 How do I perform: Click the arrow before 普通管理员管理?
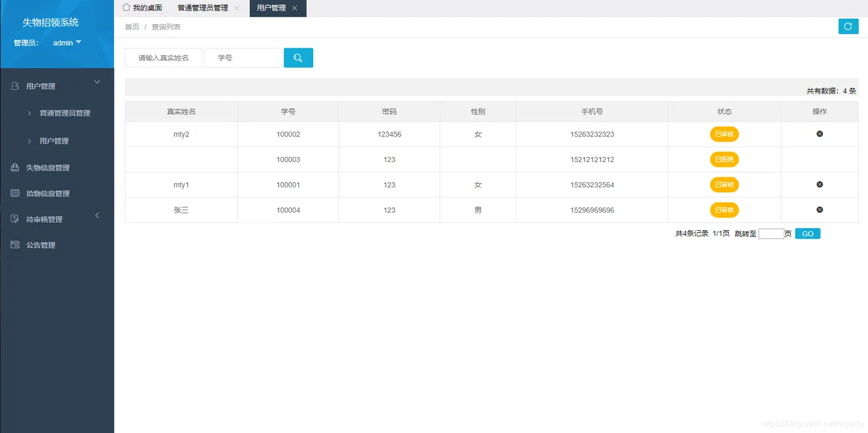(x=29, y=113)
